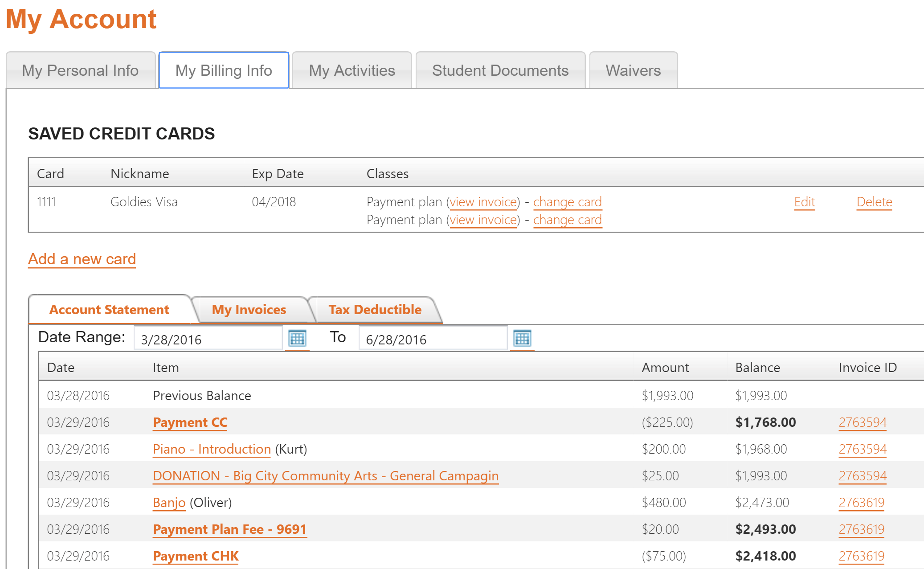Open the My Activities tab
The width and height of the screenshot is (924, 569).
[352, 70]
